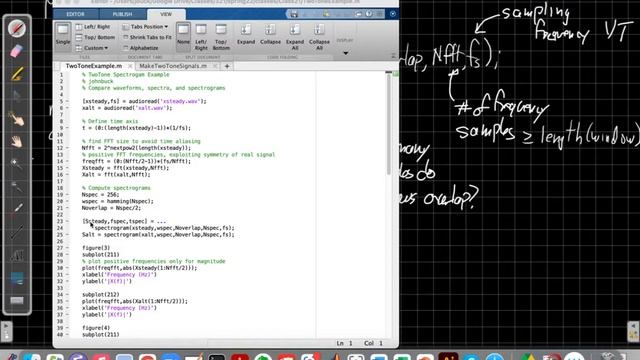This screenshot has width=640, height=360.
Task: Select the arrow pointer tool in annotation bar
Action: pyautogui.click(x=17, y=96)
